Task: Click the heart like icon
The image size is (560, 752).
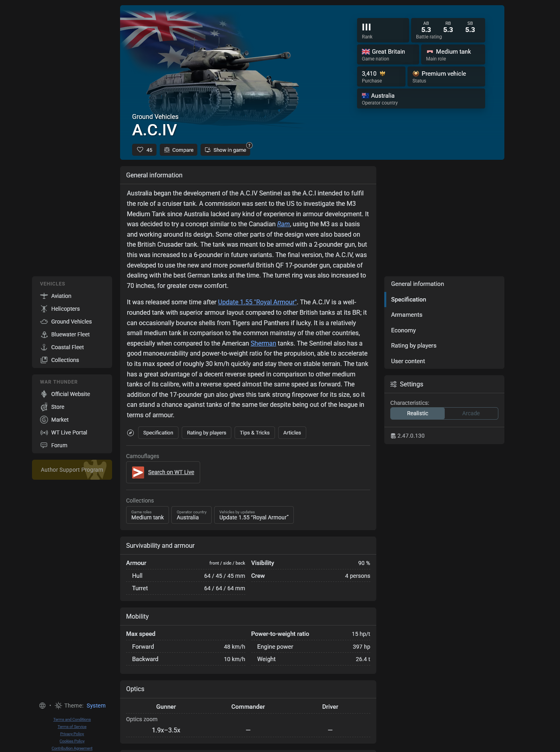Action: click(x=140, y=150)
